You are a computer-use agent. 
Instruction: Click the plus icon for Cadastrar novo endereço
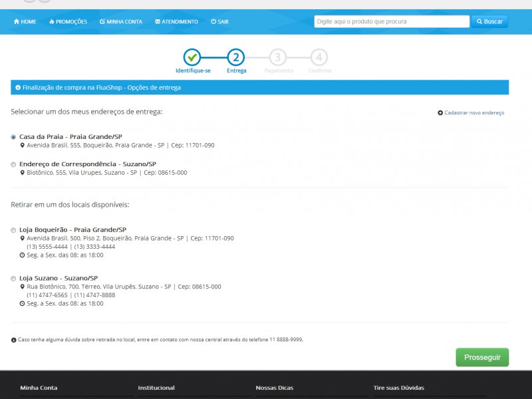(x=440, y=112)
